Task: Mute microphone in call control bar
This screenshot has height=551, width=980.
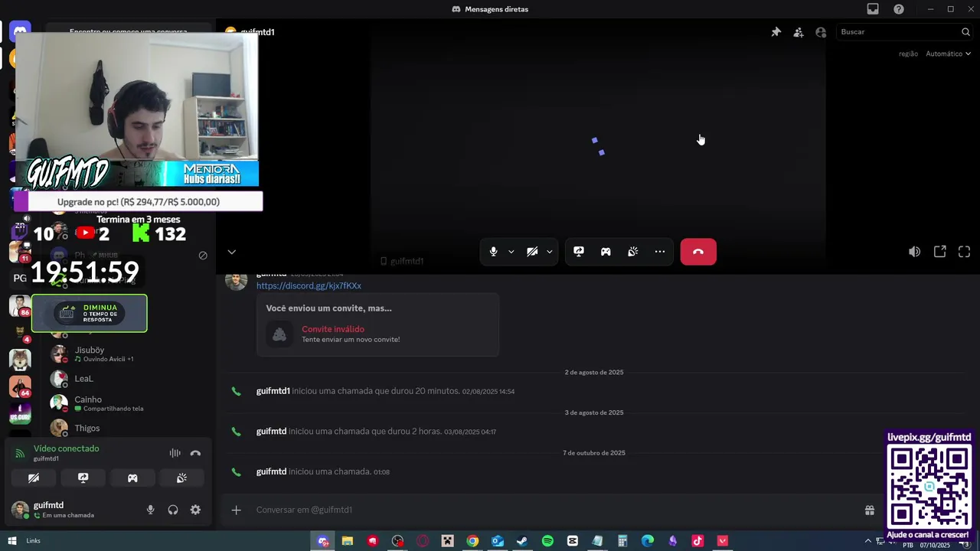Action: pyautogui.click(x=493, y=252)
